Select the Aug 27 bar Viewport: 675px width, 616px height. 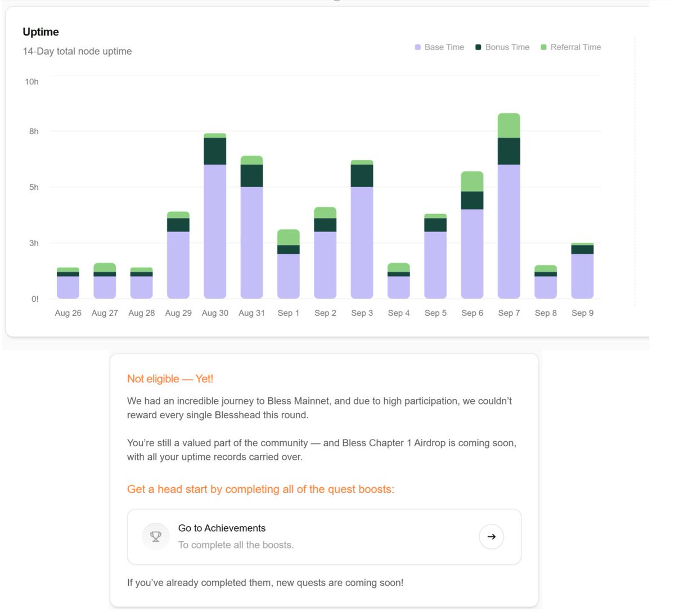(x=105, y=281)
